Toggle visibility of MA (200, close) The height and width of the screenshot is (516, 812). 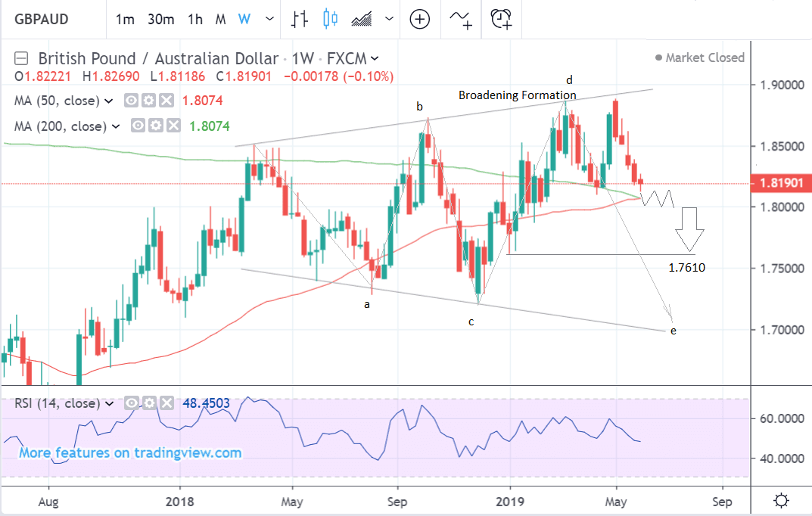(137, 126)
